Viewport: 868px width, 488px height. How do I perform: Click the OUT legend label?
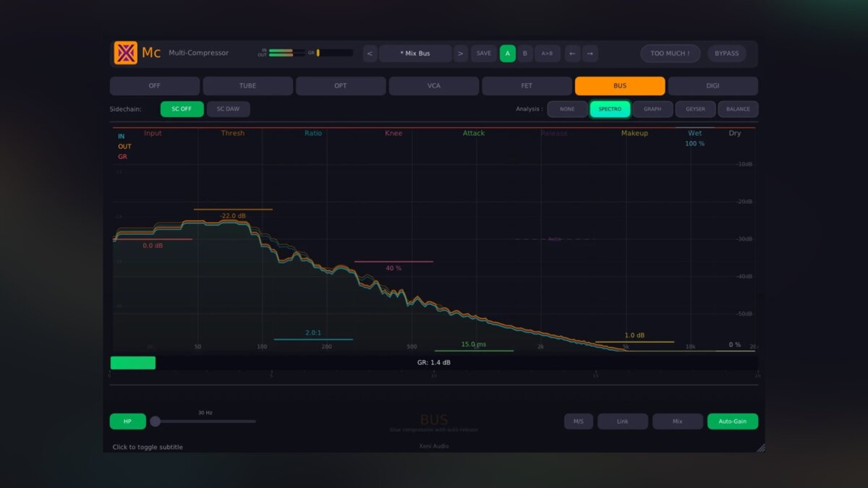pos(124,146)
